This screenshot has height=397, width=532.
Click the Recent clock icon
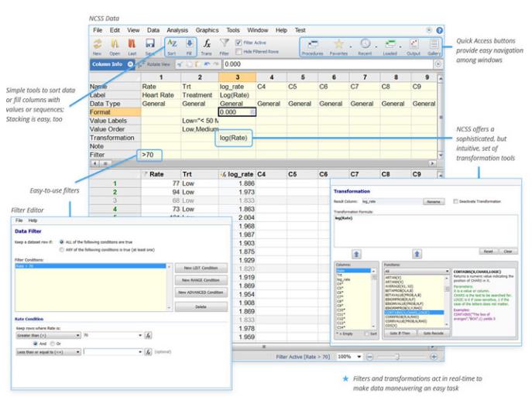pyautogui.click(x=365, y=44)
